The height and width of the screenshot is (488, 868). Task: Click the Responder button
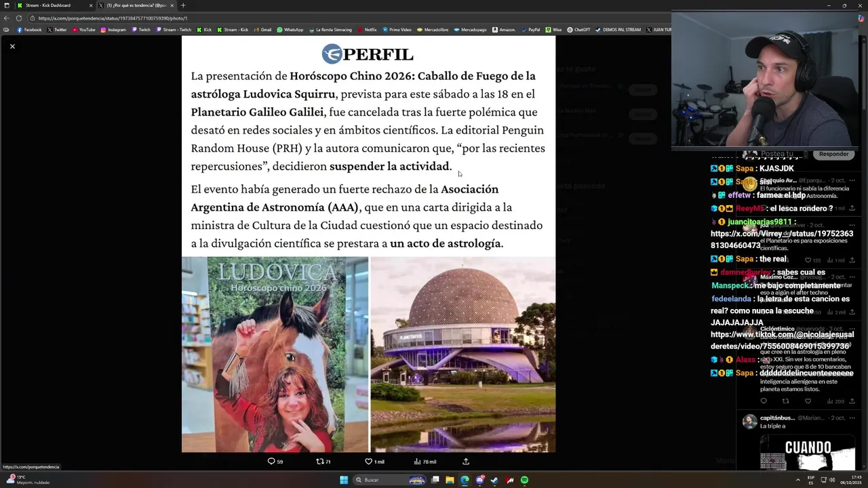click(833, 154)
